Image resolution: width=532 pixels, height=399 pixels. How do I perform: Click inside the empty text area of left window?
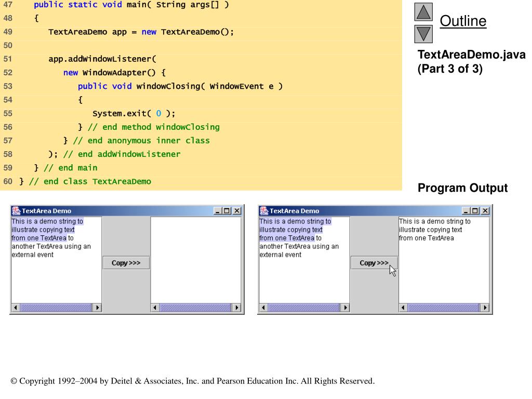point(196,260)
